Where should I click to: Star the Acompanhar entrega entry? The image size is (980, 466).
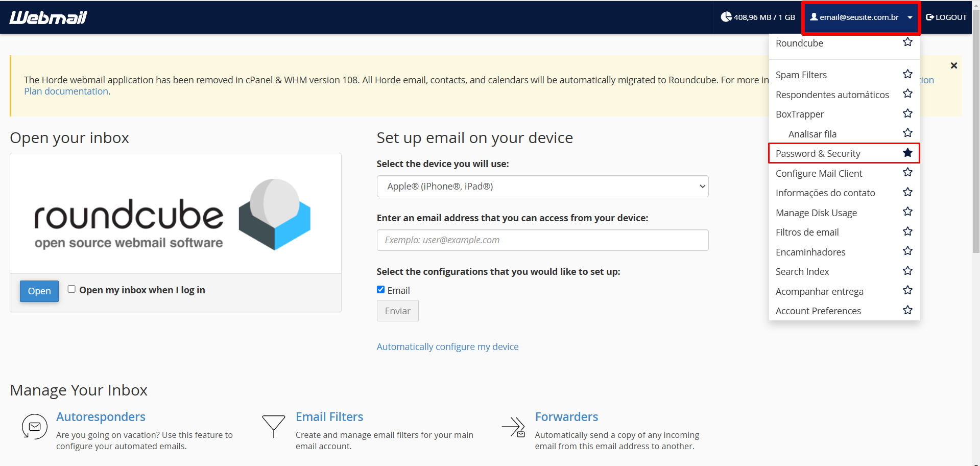(x=907, y=290)
